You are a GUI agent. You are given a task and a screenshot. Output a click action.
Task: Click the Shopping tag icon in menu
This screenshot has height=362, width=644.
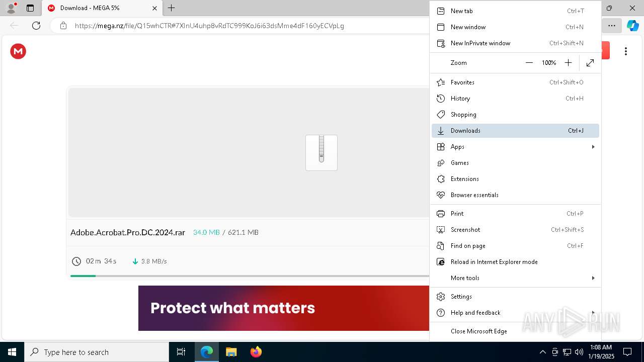pos(441,115)
